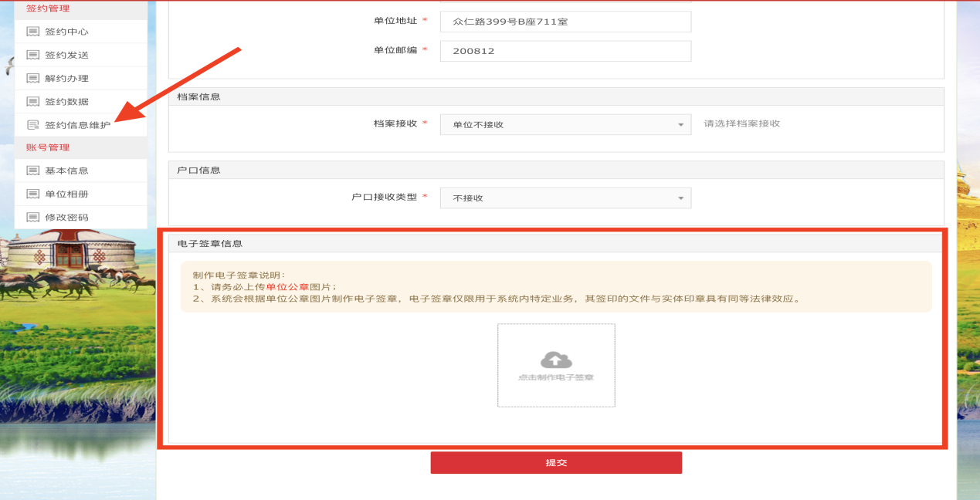Select the 解约办理 icon in sidebar

(32, 78)
